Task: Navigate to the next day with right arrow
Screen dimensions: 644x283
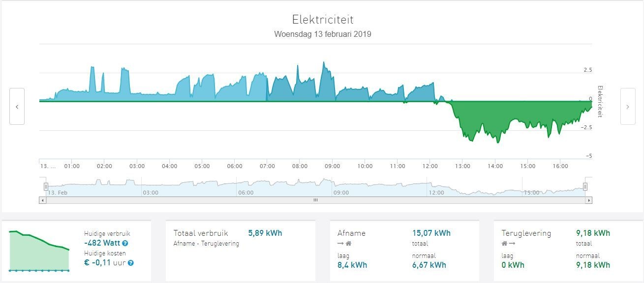Action: coord(627,106)
